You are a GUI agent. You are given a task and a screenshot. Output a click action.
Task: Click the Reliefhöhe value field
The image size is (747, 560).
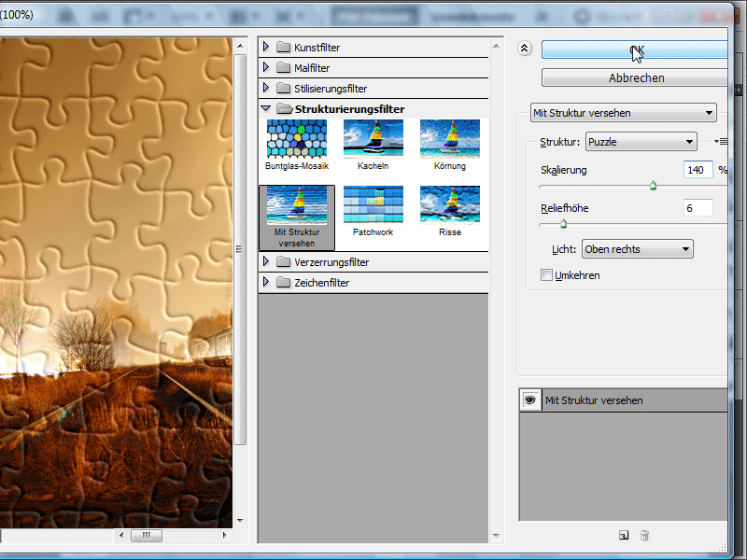698,208
